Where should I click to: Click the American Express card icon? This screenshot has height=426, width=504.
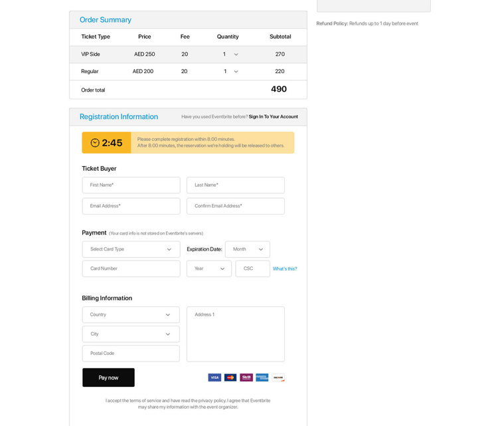point(262,377)
